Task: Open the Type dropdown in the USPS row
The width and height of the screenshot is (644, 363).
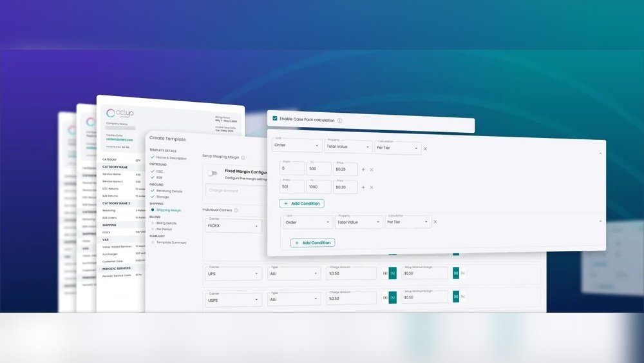Action: [294, 299]
